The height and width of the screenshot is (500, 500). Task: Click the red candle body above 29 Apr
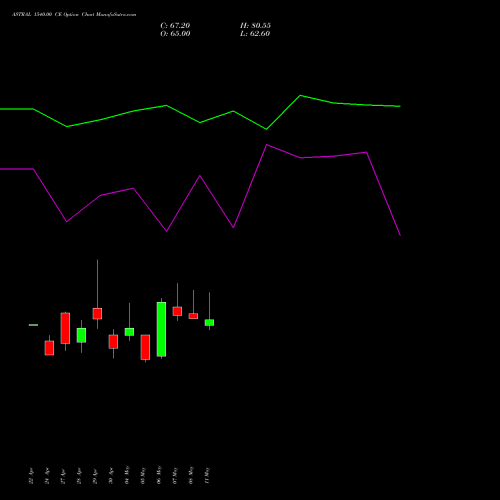click(97, 314)
